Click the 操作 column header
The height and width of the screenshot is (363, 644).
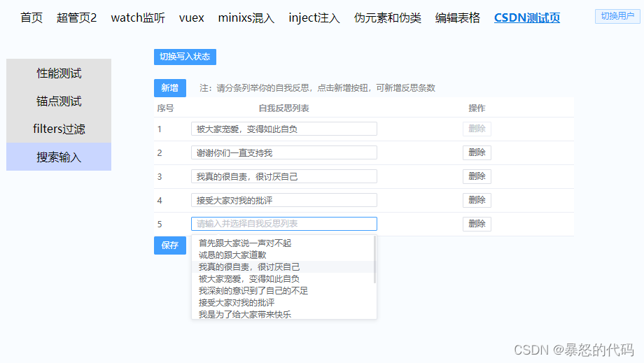477,108
